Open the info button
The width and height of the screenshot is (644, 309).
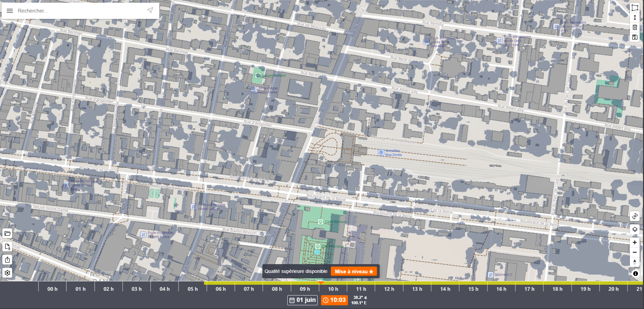(636, 274)
